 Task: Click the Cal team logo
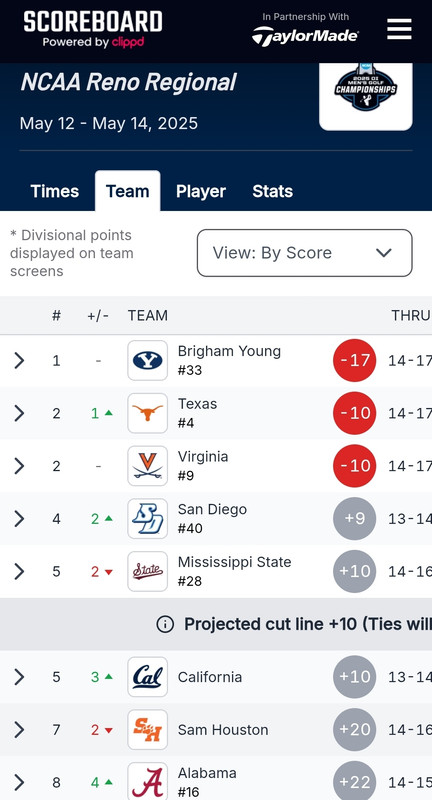[x=147, y=677]
